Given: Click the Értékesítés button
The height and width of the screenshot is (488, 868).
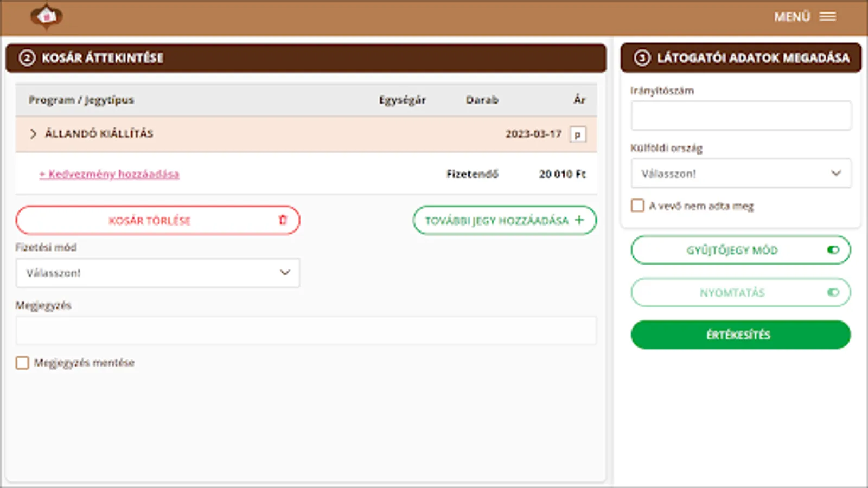Looking at the screenshot, I should coord(741,335).
